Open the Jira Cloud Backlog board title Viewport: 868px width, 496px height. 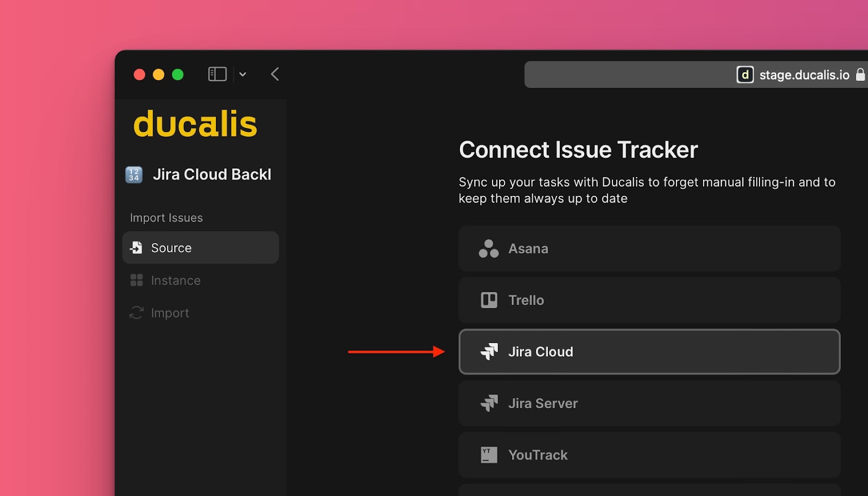212,174
